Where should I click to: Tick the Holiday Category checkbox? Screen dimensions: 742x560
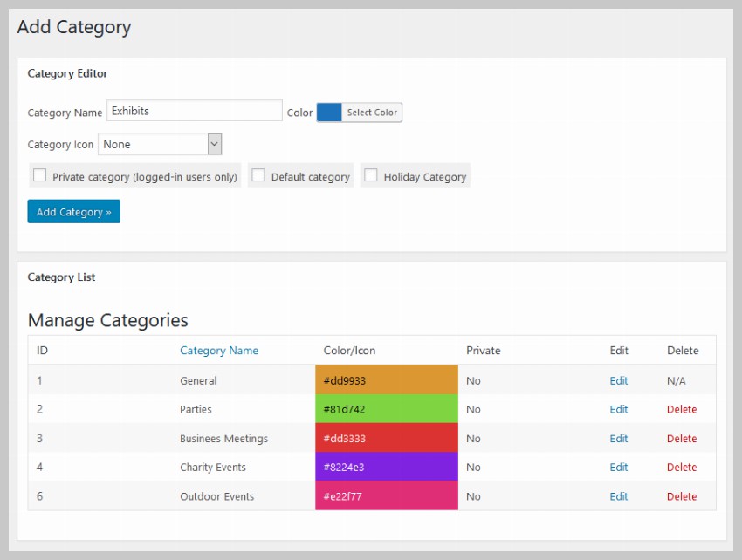371,175
